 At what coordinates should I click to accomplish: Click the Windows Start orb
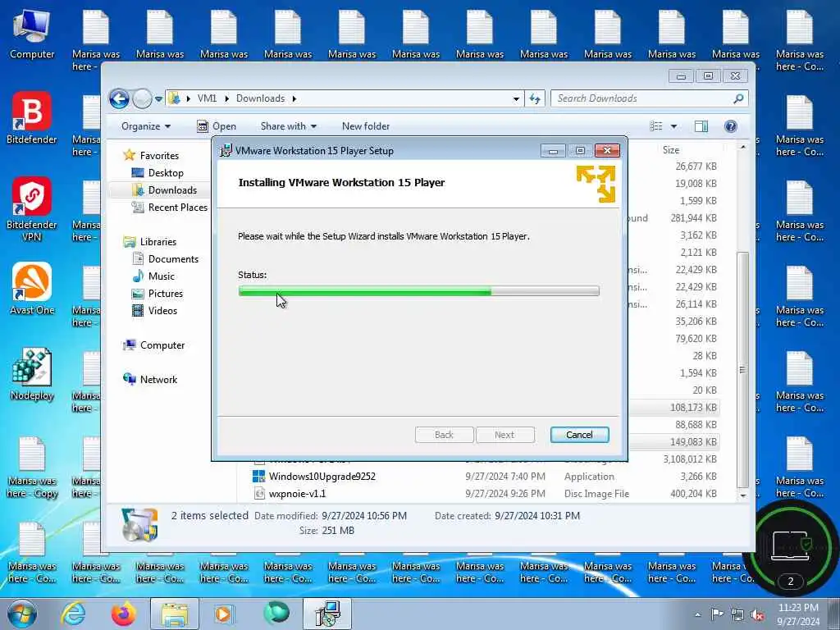coord(22,614)
